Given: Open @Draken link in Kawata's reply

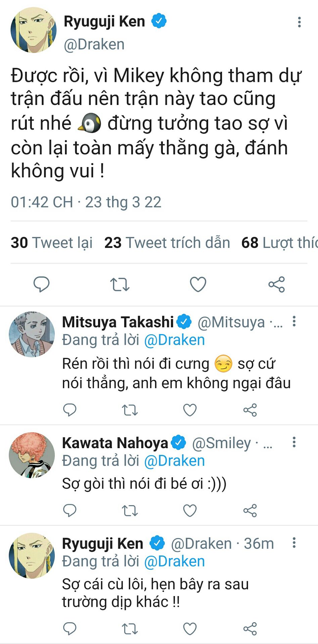Looking at the screenshot, I should pyautogui.click(x=174, y=461).
